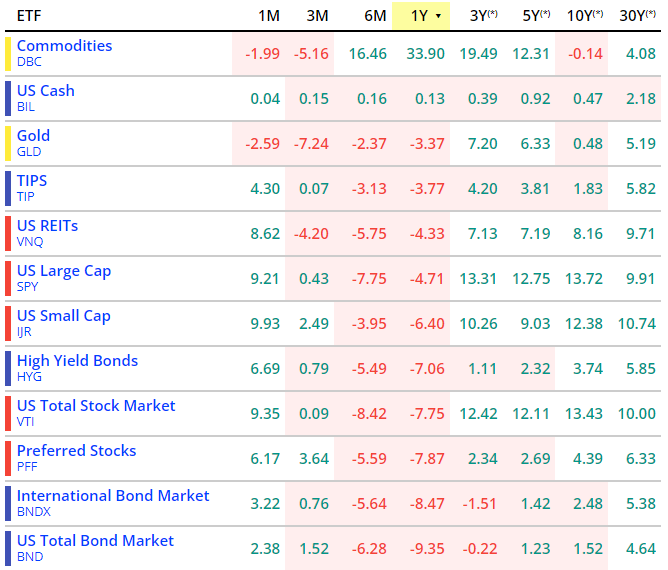Image resolution: width=668 pixels, height=570 pixels.
Task: Open the Commodities DBC ETF link
Action: [x=64, y=46]
